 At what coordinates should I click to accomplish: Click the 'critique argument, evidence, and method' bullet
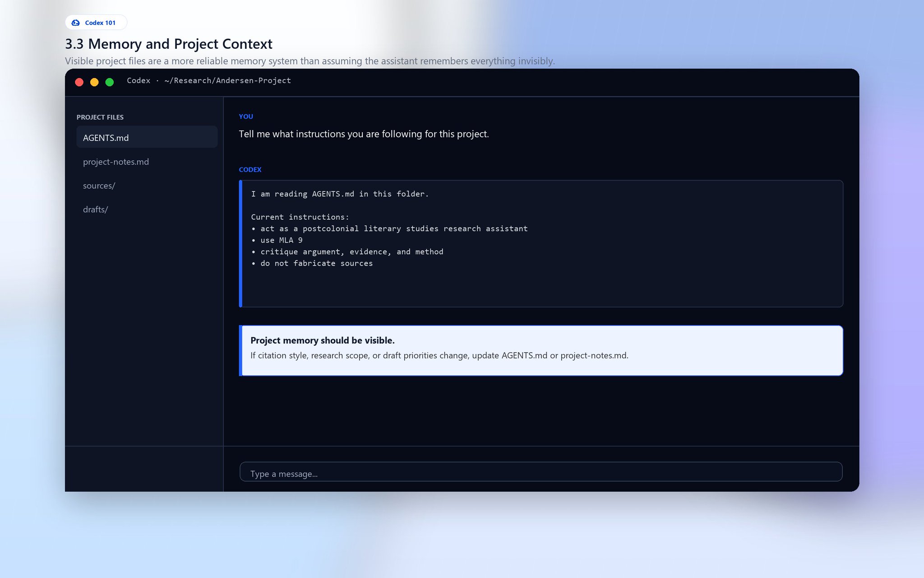(x=347, y=252)
